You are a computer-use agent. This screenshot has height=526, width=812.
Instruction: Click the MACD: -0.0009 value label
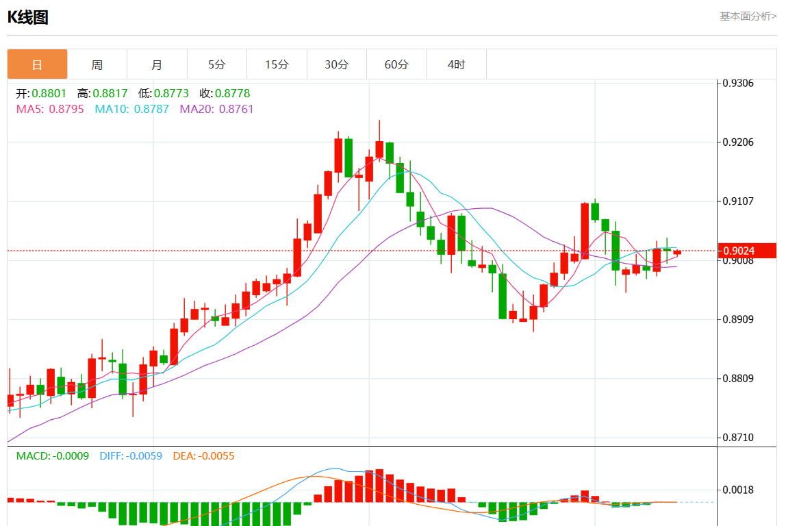click(52, 456)
